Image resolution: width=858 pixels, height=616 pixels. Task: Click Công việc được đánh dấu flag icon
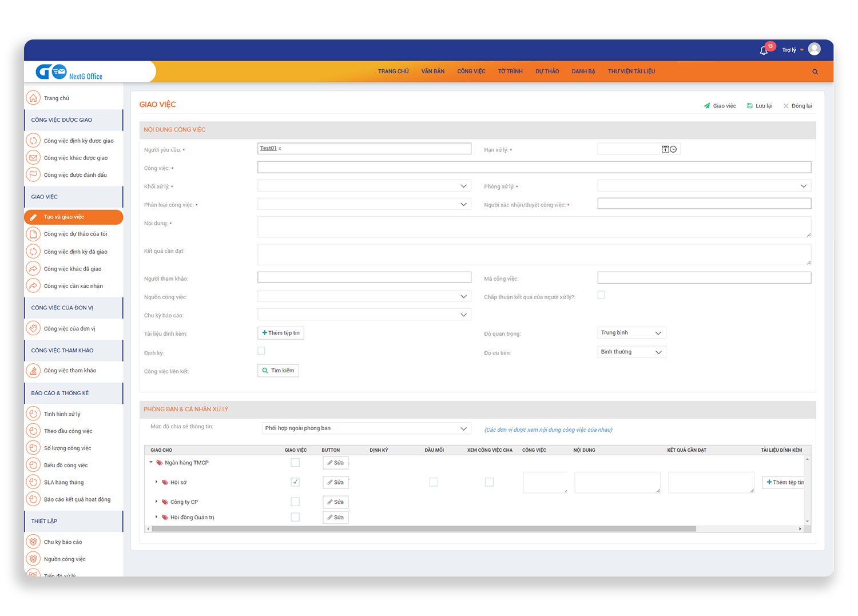pyautogui.click(x=33, y=175)
